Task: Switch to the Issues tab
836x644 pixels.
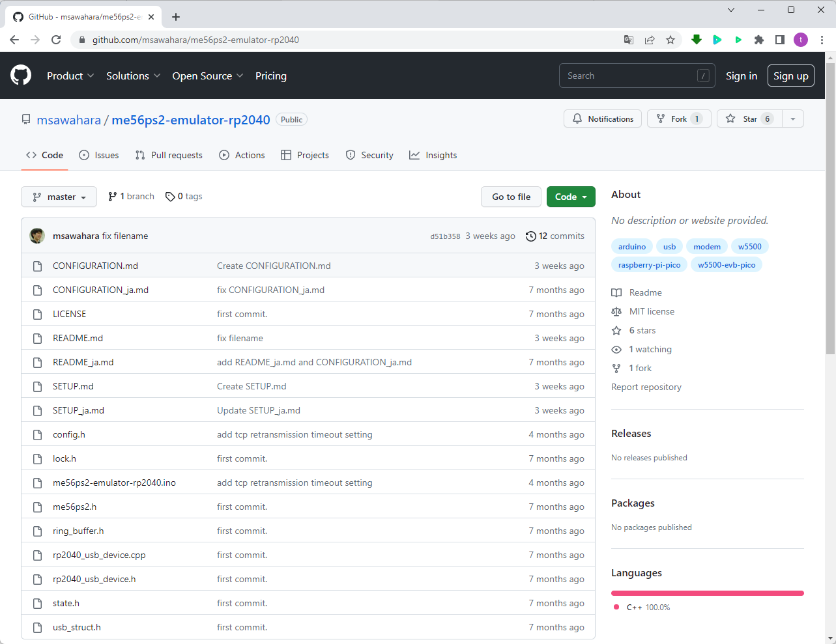Action: [x=99, y=155]
